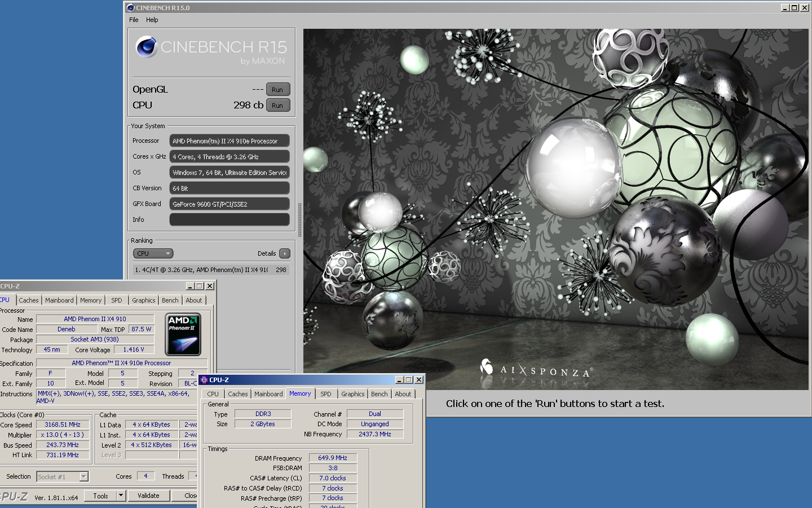The width and height of the screenshot is (812, 508).
Task: Click the x 13.0 multiplier value
Action: pyautogui.click(x=63, y=435)
